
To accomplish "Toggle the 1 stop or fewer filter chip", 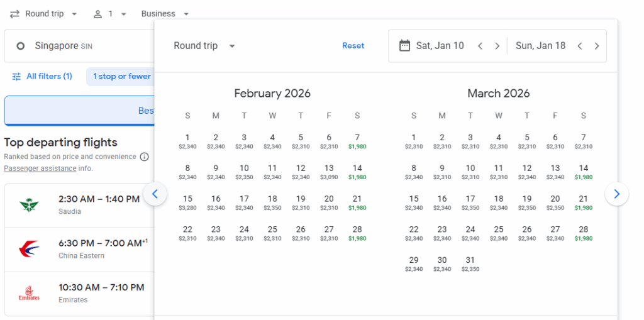I will (122, 77).
